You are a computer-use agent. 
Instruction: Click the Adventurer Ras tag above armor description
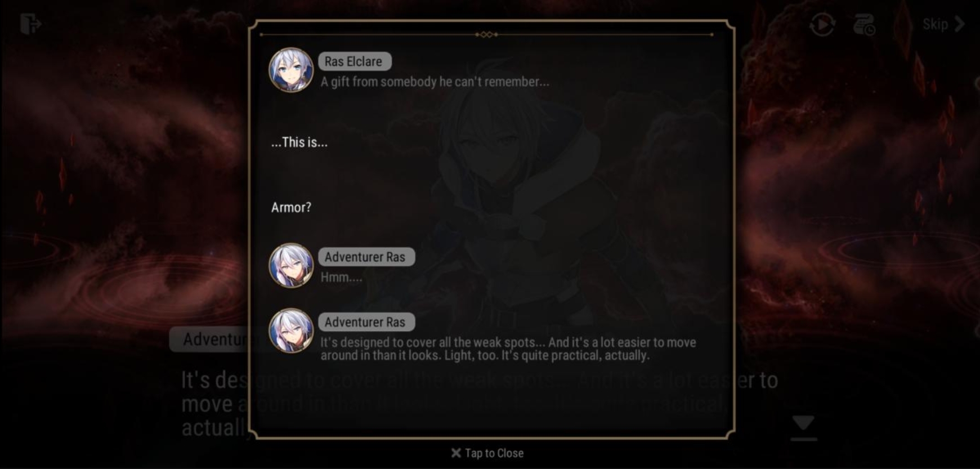(x=366, y=322)
